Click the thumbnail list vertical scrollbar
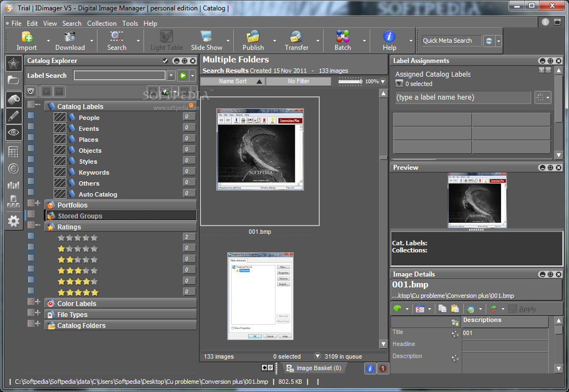The image size is (569, 392). tap(383, 218)
